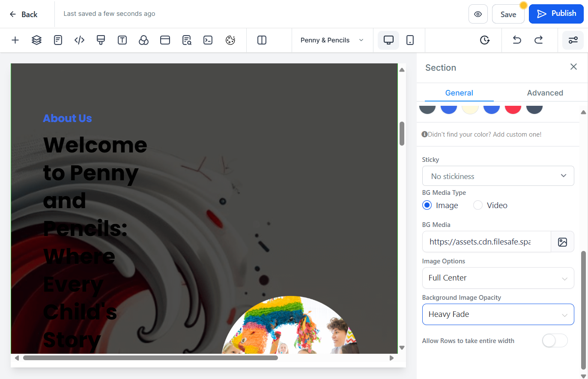The width and height of the screenshot is (588, 379).
Task: Open the layers panel icon
Action: pos(36,40)
